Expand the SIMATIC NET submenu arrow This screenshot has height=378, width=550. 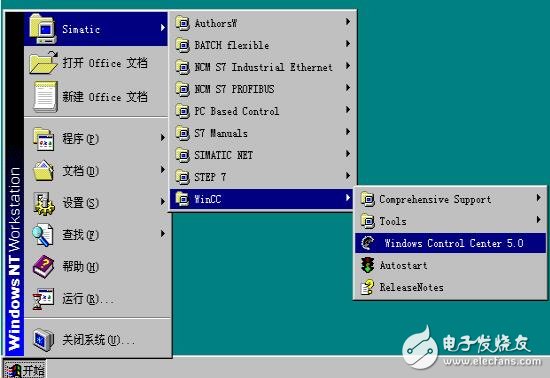(348, 154)
